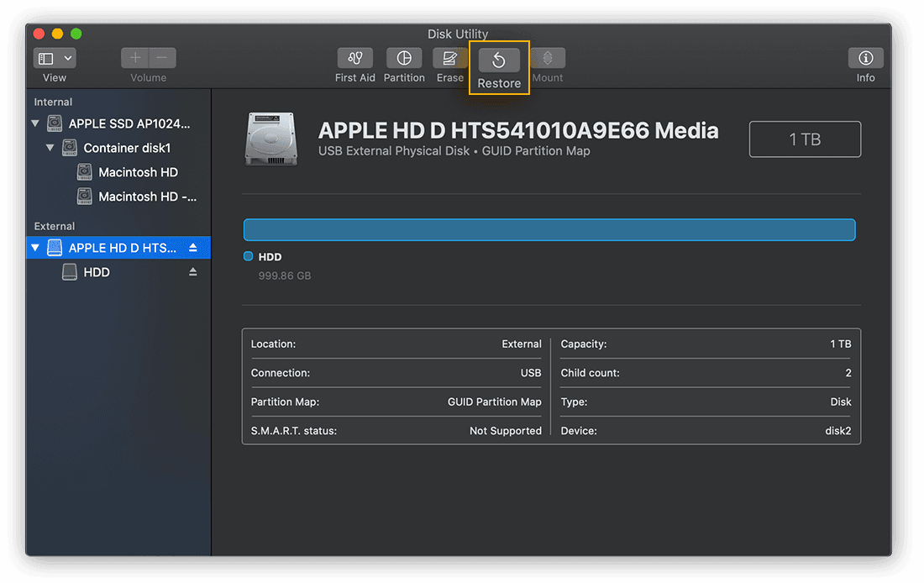Run First Aid on the disk
This screenshot has height=583, width=924.
click(354, 58)
